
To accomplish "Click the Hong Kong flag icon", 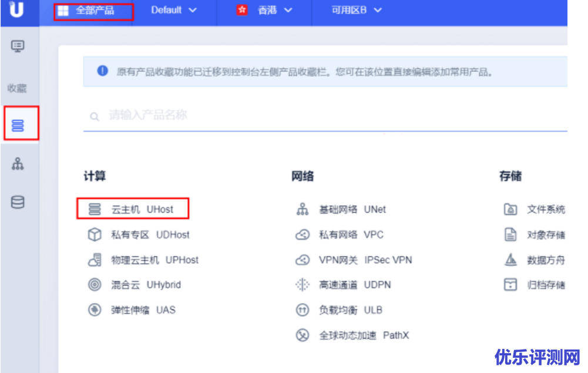I will click(242, 10).
